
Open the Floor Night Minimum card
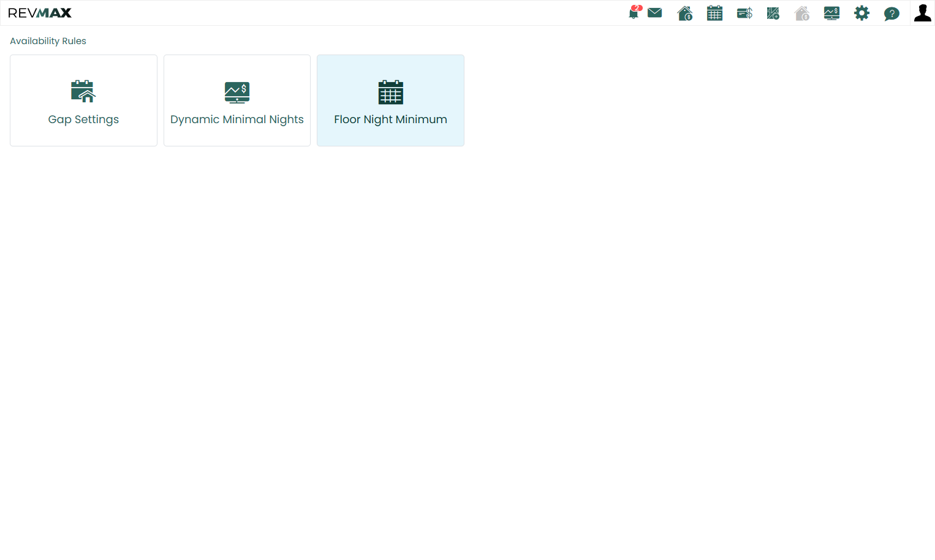pos(390,100)
